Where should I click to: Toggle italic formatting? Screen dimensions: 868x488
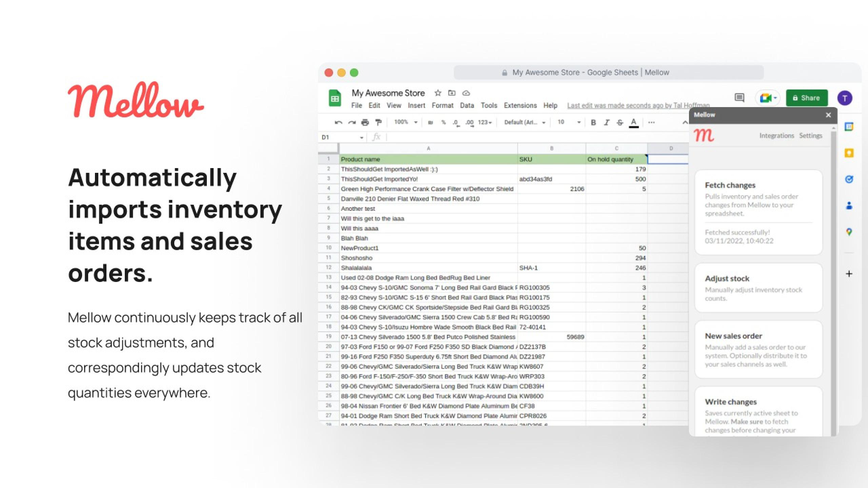click(x=606, y=123)
